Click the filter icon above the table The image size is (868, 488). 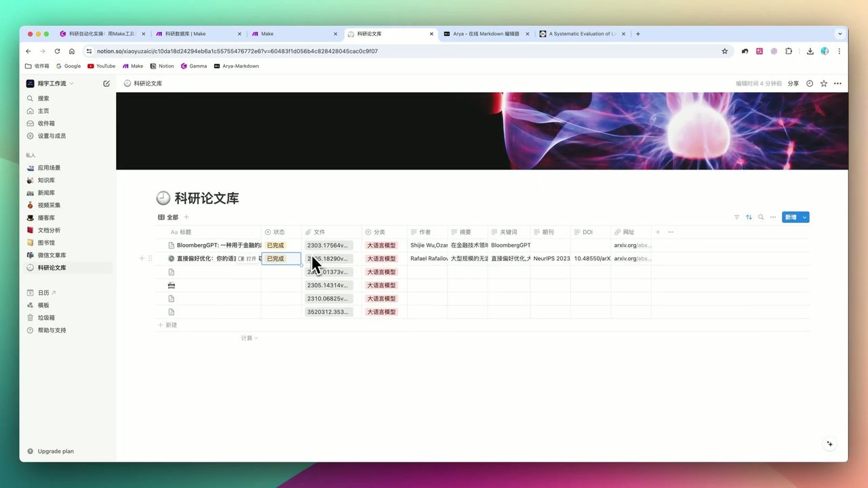(x=737, y=217)
